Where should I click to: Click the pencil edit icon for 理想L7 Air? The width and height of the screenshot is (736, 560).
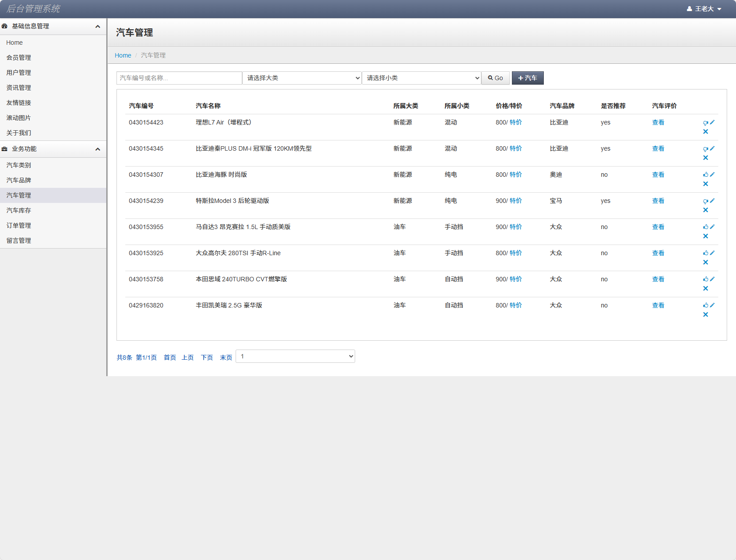(713, 122)
